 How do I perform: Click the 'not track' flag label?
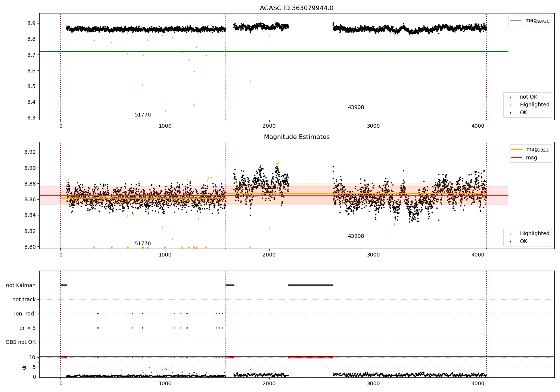[x=24, y=299]
